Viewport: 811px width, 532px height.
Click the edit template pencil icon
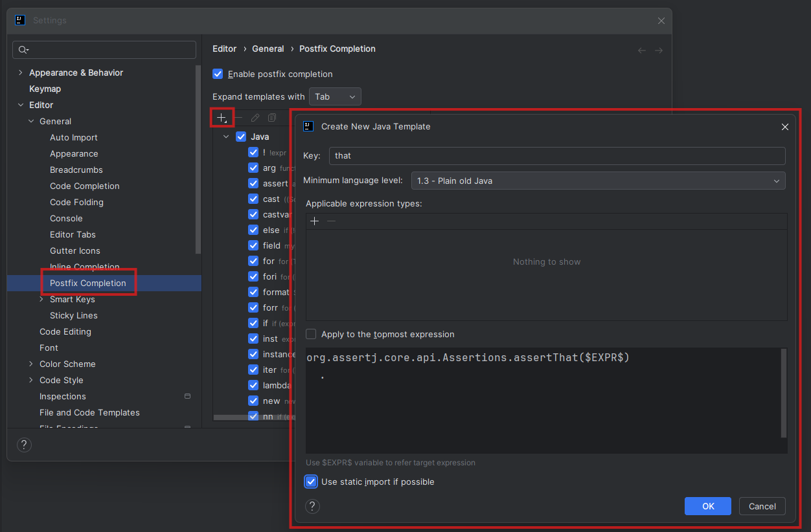point(255,118)
